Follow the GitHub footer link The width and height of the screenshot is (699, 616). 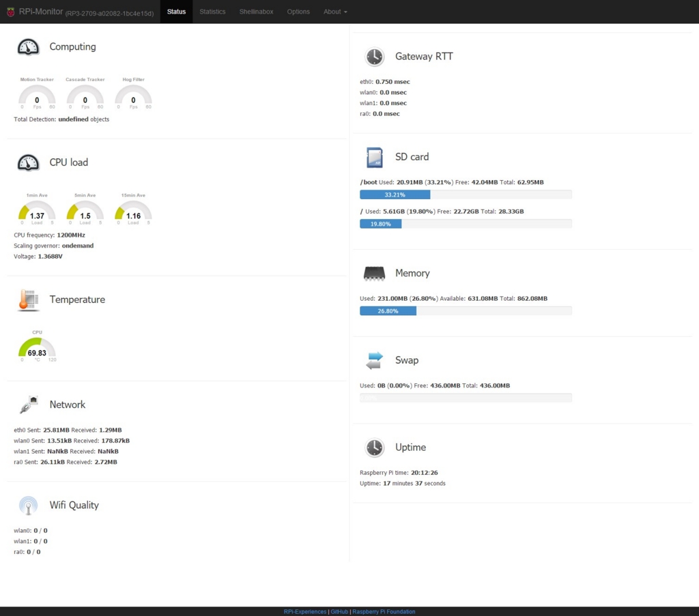pyautogui.click(x=339, y=611)
